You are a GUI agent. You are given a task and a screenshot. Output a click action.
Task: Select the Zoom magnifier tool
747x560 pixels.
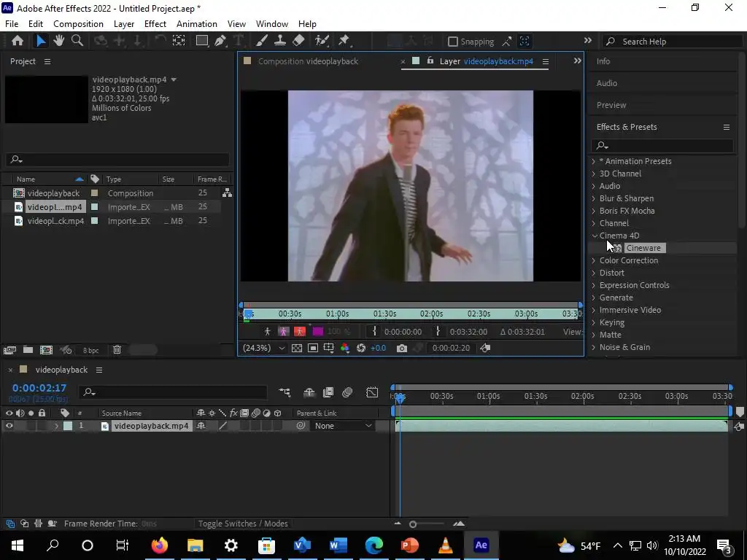tap(77, 41)
